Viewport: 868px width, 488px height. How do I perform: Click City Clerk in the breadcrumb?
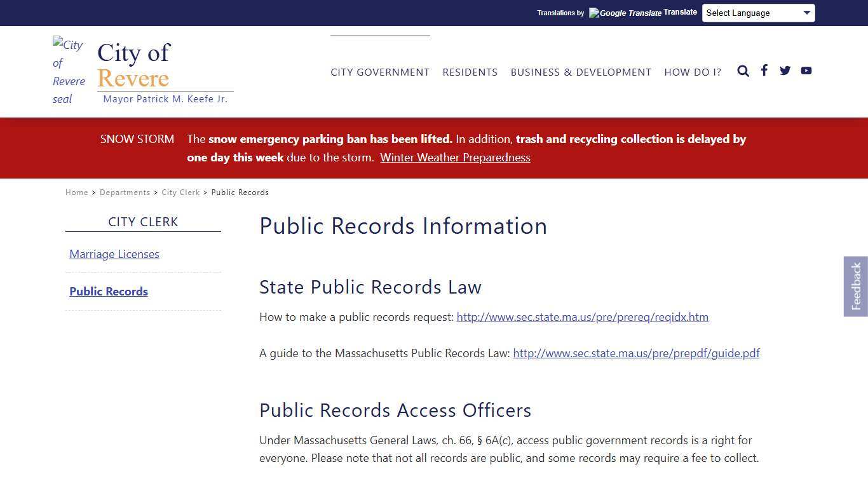[180, 192]
